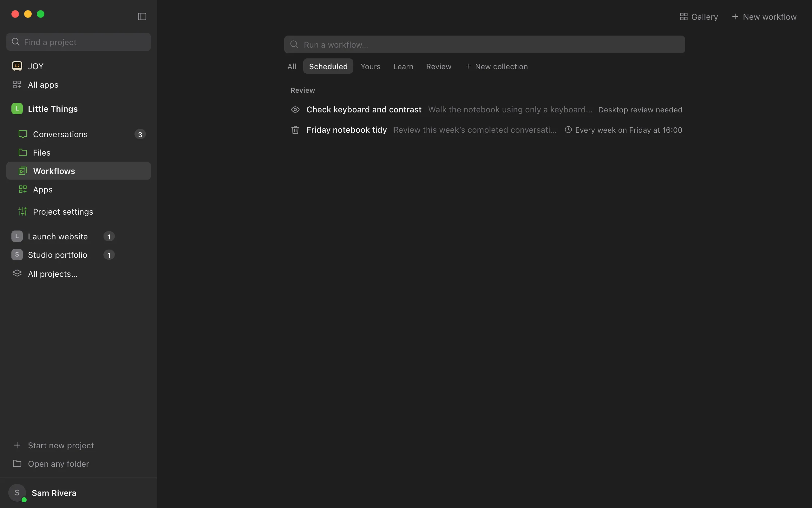This screenshot has height=508, width=812.
Task: Click Desktop review needed status text
Action: 640,110
